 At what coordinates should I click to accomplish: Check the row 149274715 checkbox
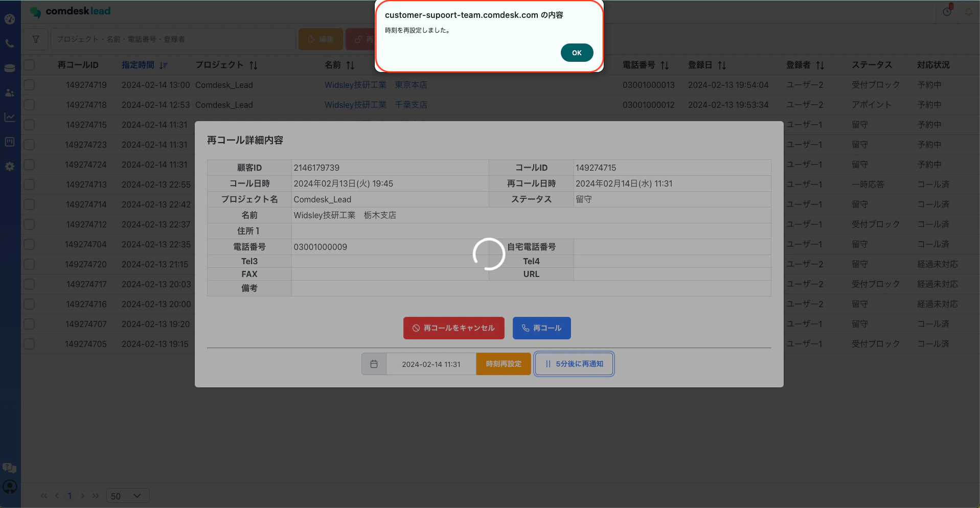pyautogui.click(x=29, y=125)
